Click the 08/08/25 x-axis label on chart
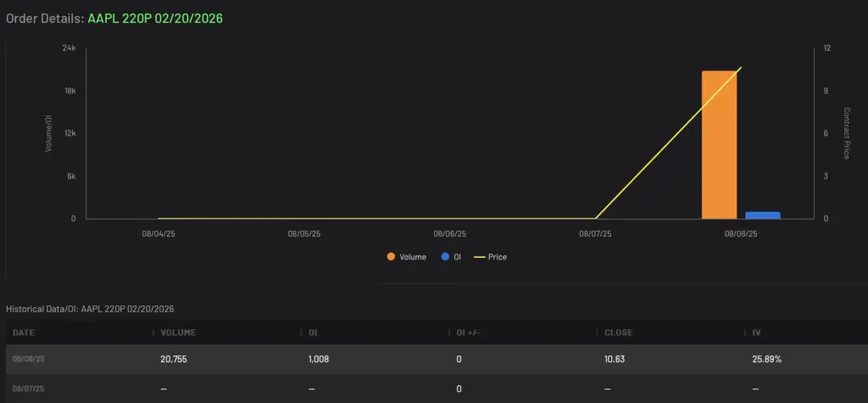Image resolution: width=868 pixels, height=403 pixels. pyautogui.click(x=741, y=234)
